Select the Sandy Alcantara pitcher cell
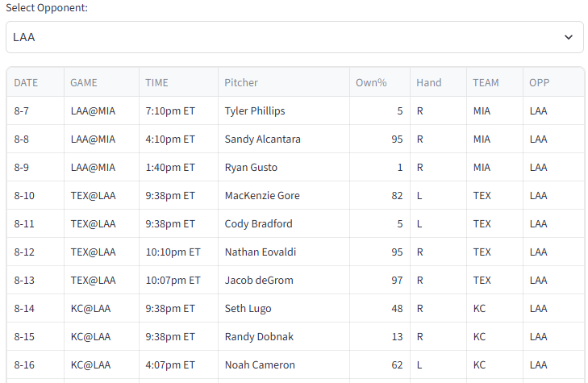 284,139
